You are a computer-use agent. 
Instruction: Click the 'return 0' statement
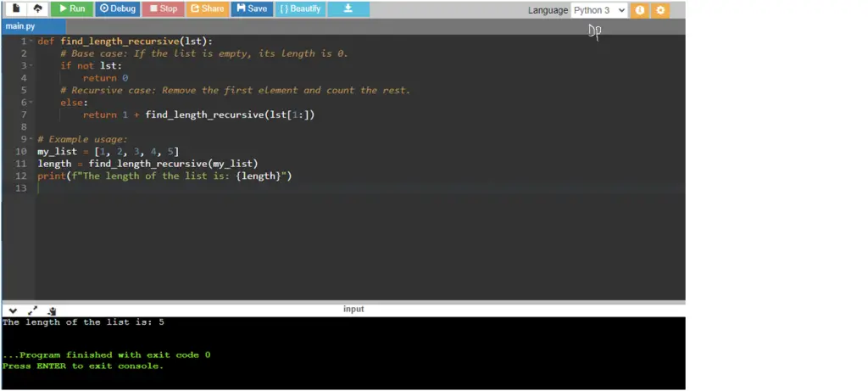106,78
